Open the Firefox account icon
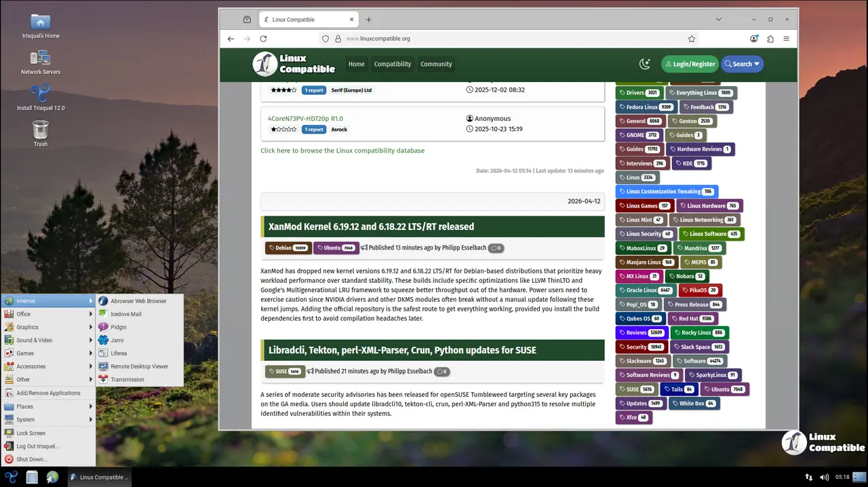Viewport: 868px width, 487px height. click(754, 39)
